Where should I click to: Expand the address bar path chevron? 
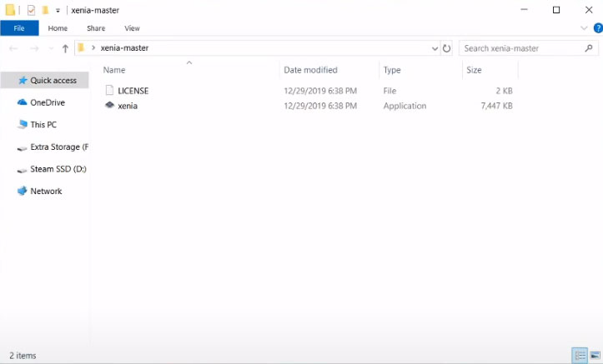[93, 48]
